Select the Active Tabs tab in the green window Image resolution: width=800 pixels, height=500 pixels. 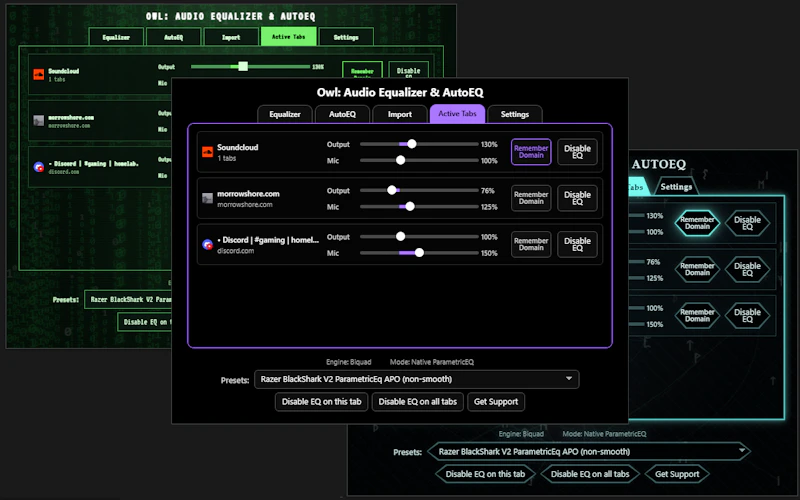click(x=288, y=37)
